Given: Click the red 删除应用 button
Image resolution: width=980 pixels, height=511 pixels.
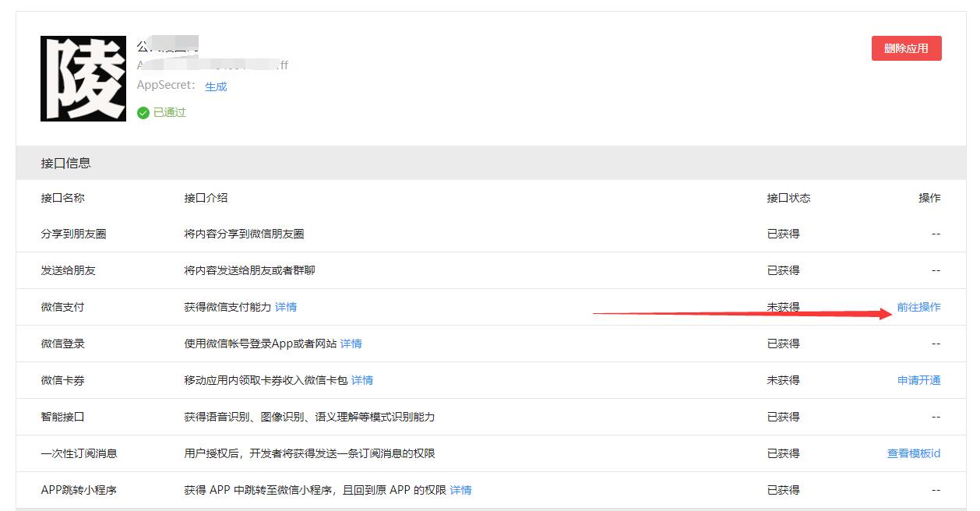Looking at the screenshot, I should coord(906,48).
